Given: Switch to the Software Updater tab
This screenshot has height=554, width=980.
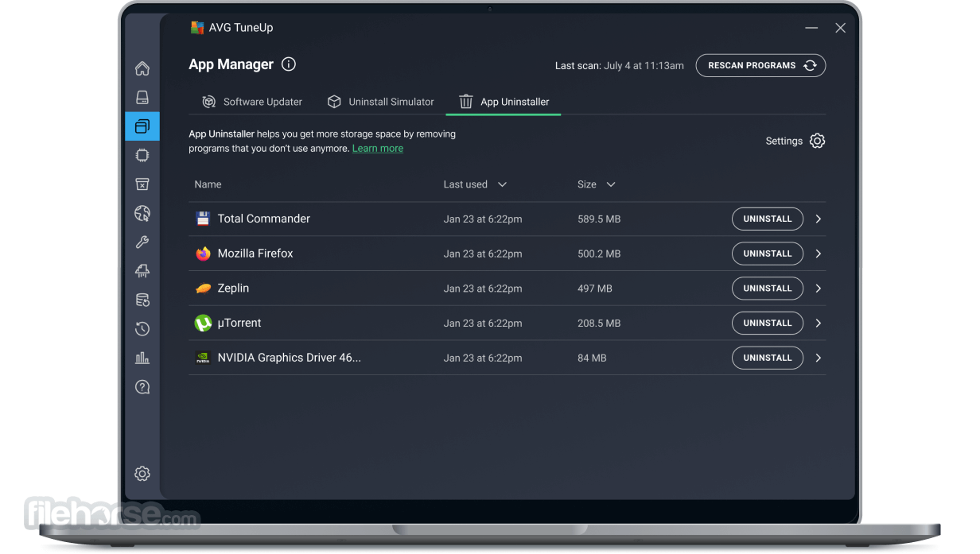Looking at the screenshot, I should 252,102.
